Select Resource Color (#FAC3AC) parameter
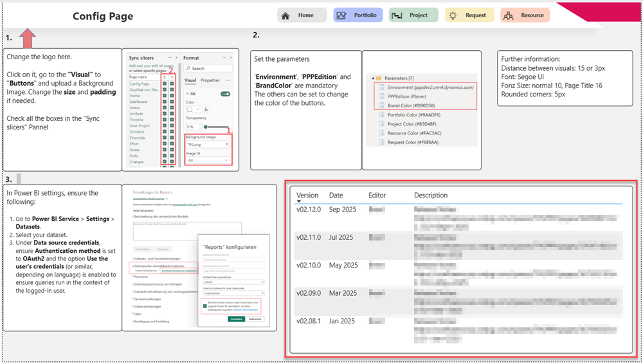This screenshot has width=643, height=364. [415, 133]
